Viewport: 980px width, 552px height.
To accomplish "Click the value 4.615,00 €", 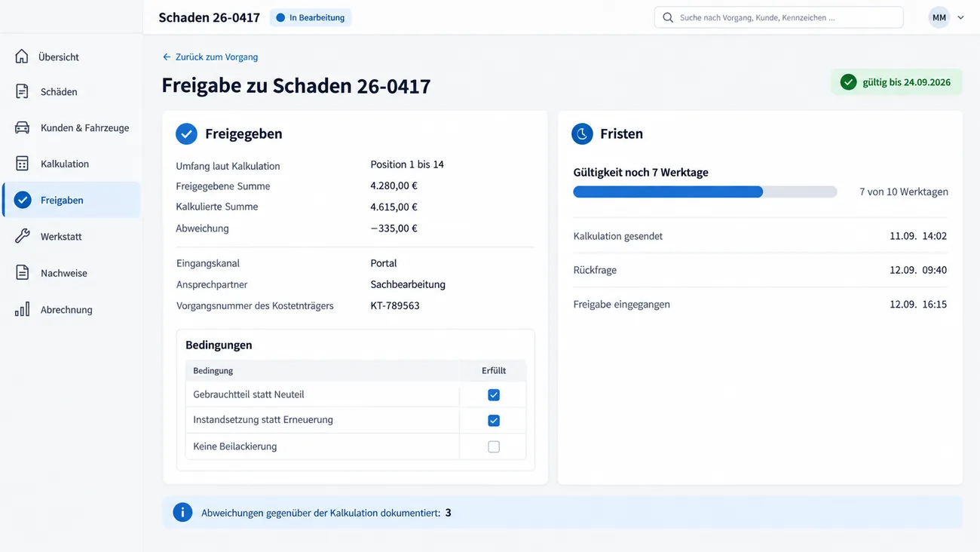I will 394,207.
